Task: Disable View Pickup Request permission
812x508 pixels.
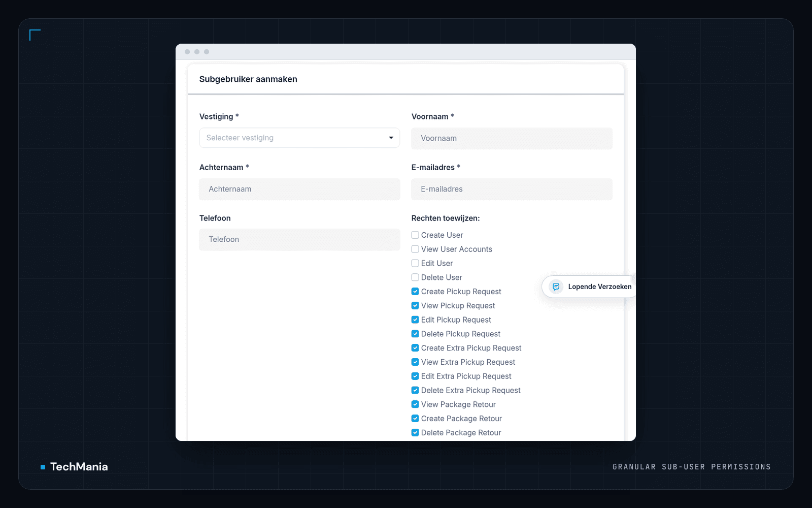Action: point(415,305)
